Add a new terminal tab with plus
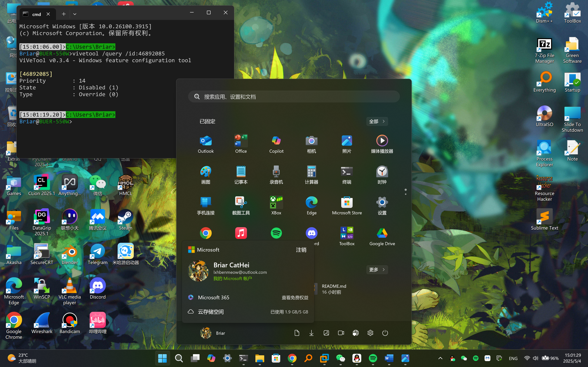 pos(64,14)
